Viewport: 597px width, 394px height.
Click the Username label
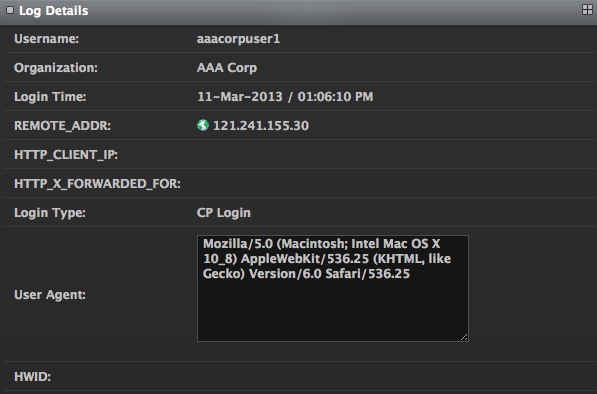click(46, 39)
